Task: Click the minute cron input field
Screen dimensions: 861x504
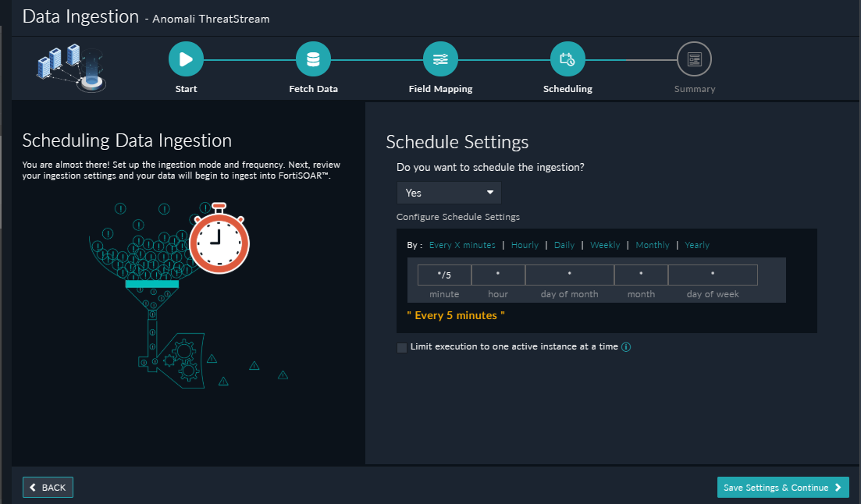Action: click(x=444, y=275)
